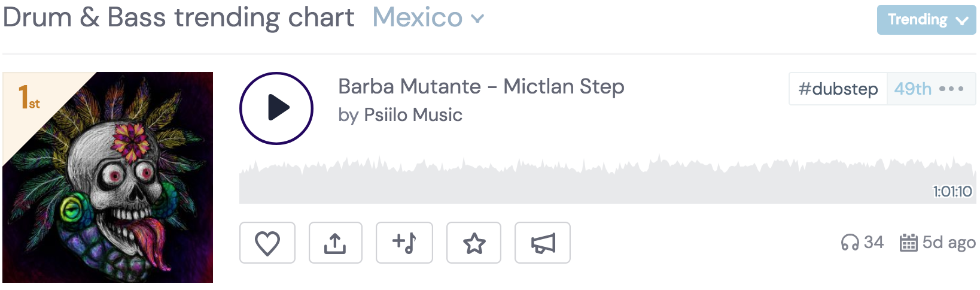Click the calendar icon beside 5d ago
Screen dimensions: 980x290
[908, 243]
